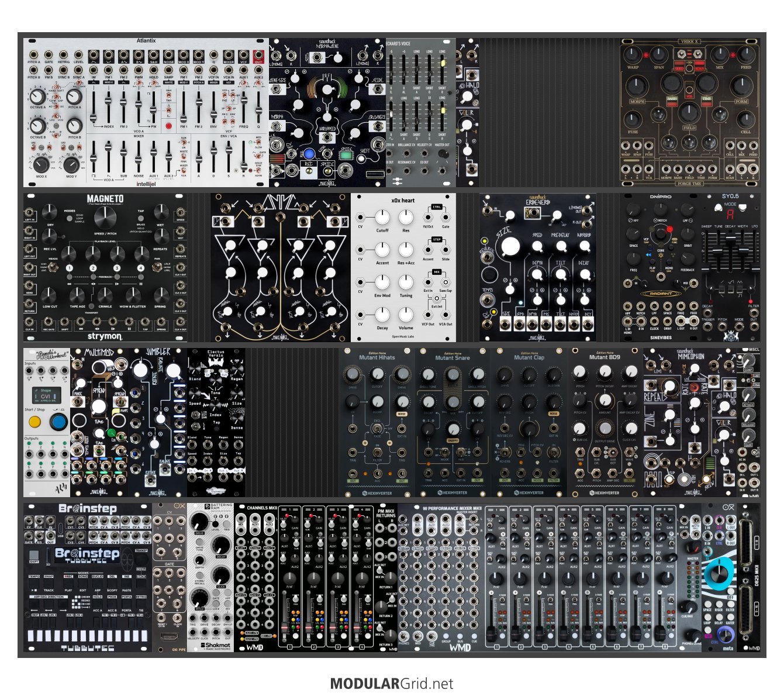Viewport: 784px width, 696px height.
Task: Click the blue encoder knob on Pamela's
Action: tap(58, 421)
